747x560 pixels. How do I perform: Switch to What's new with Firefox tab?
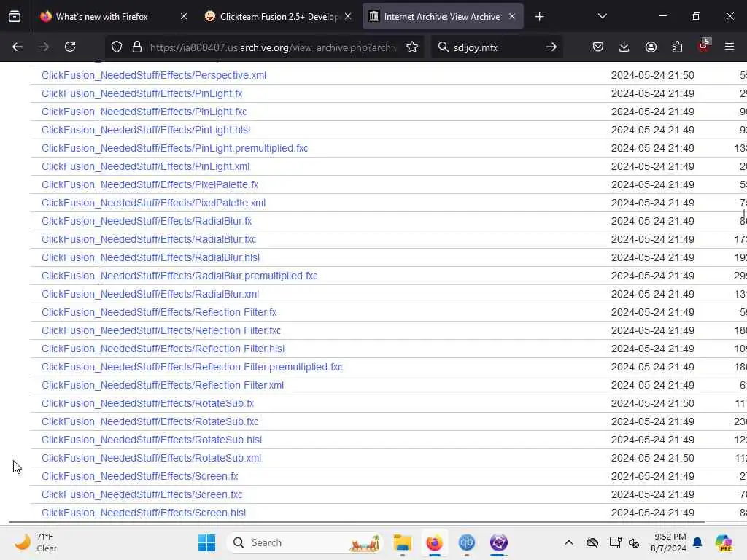102,16
